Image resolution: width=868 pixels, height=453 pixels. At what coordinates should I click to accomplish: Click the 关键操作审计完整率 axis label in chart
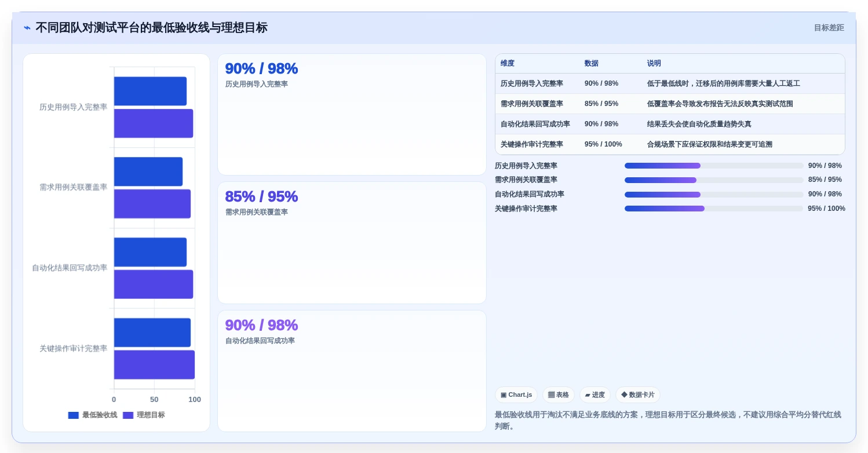[73, 349]
